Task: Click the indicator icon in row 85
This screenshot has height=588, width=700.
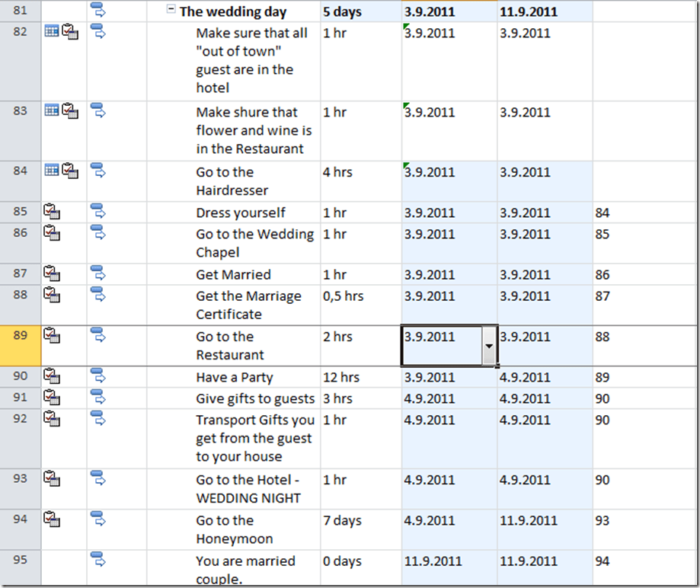Action: coord(52,211)
